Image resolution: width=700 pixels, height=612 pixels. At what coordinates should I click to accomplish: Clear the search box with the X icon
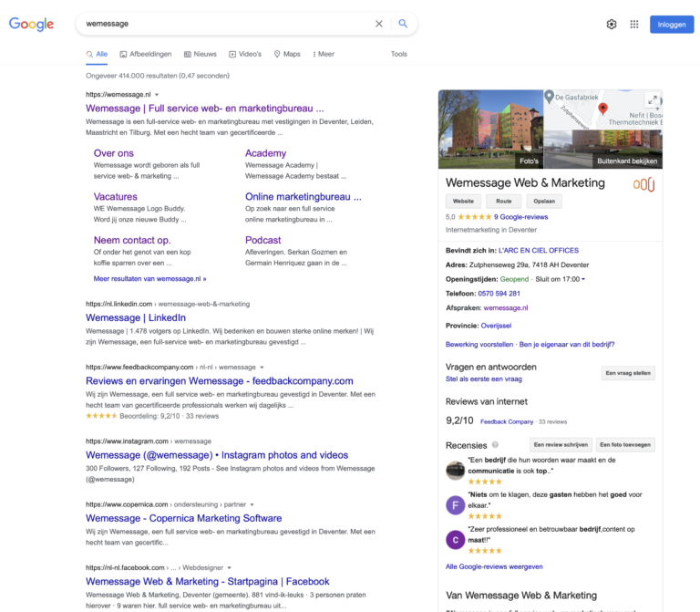[x=379, y=24]
